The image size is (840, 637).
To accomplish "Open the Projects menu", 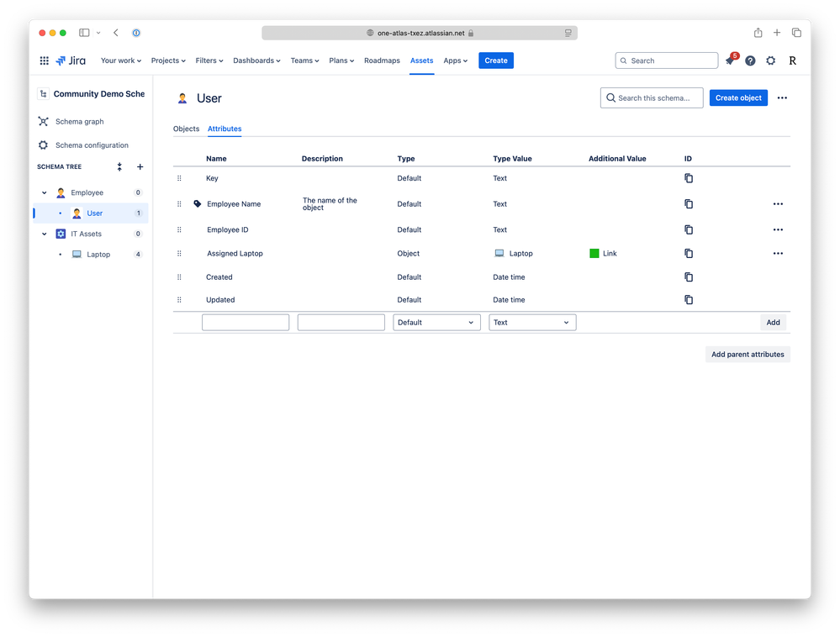I will (x=168, y=61).
